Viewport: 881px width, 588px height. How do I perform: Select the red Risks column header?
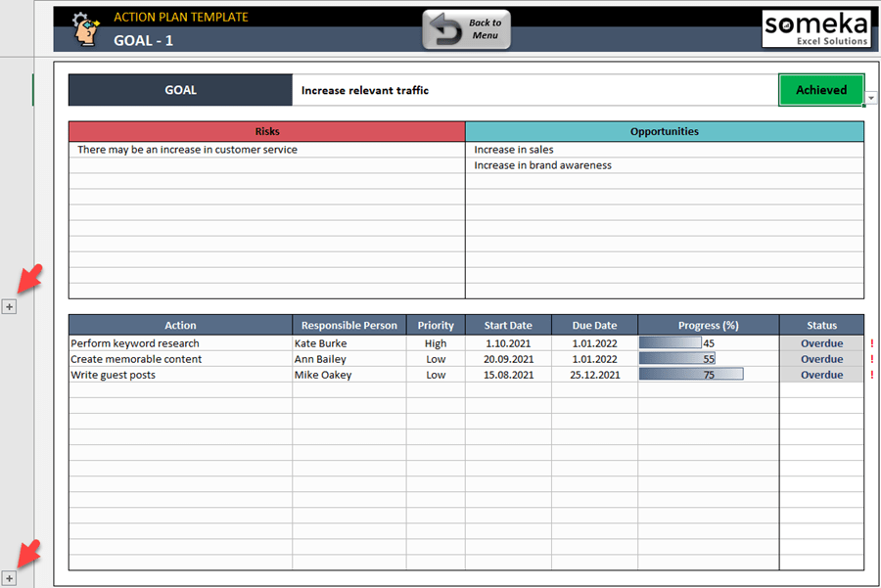tap(266, 131)
